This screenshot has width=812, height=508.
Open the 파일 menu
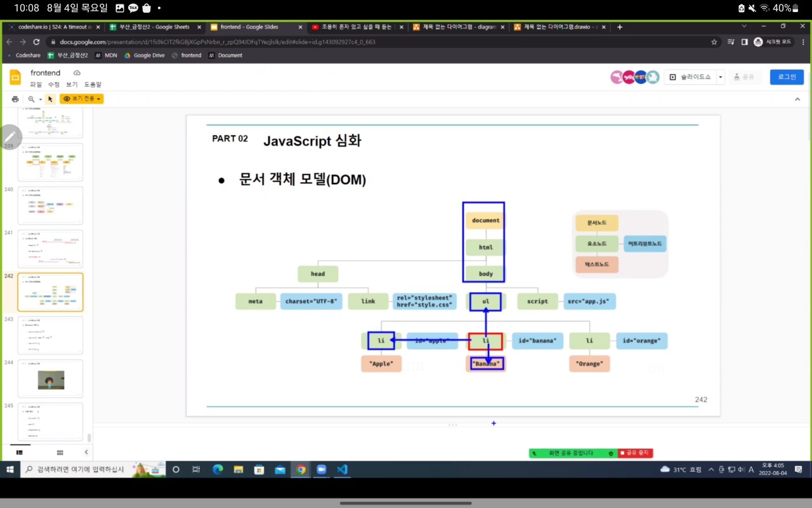tap(36, 84)
